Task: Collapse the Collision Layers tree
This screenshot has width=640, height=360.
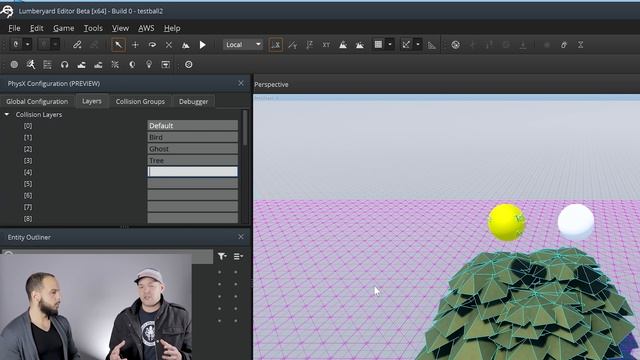Action: click(7, 115)
